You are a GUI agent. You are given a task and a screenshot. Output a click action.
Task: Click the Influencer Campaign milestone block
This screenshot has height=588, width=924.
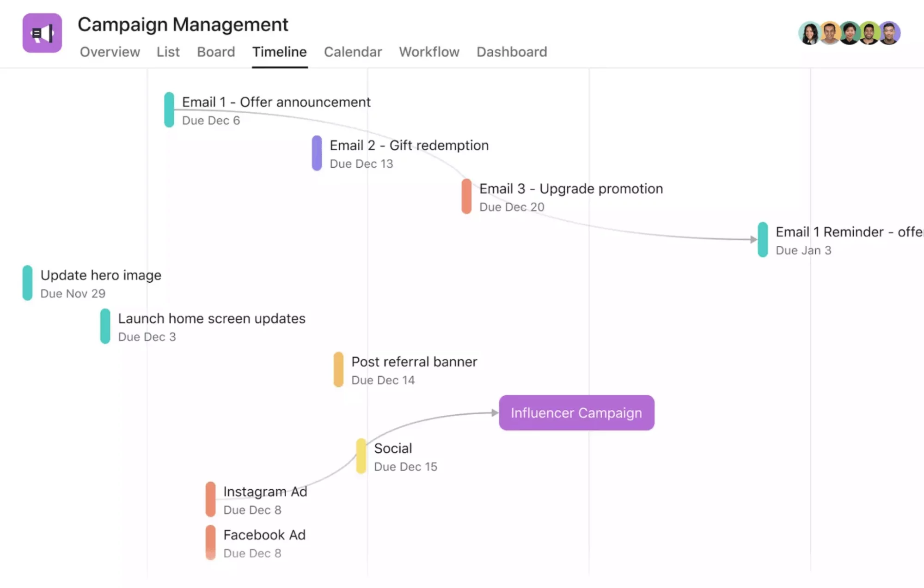[x=576, y=413]
